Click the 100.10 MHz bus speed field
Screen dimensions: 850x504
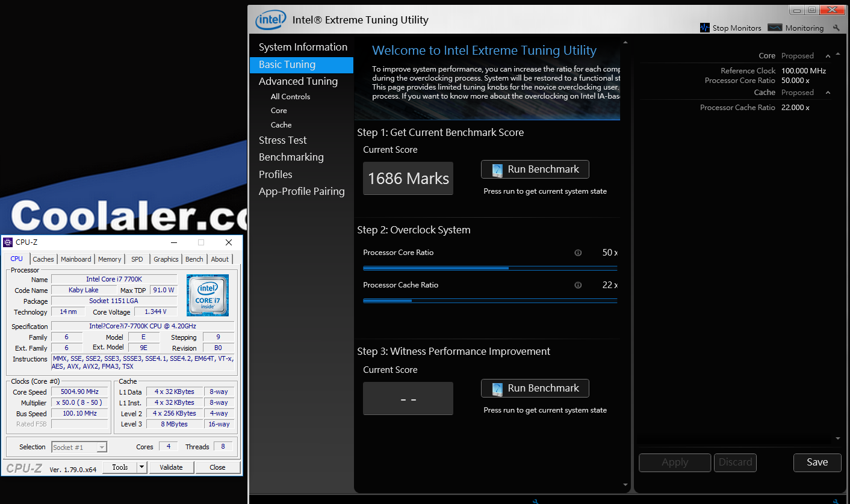click(81, 414)
